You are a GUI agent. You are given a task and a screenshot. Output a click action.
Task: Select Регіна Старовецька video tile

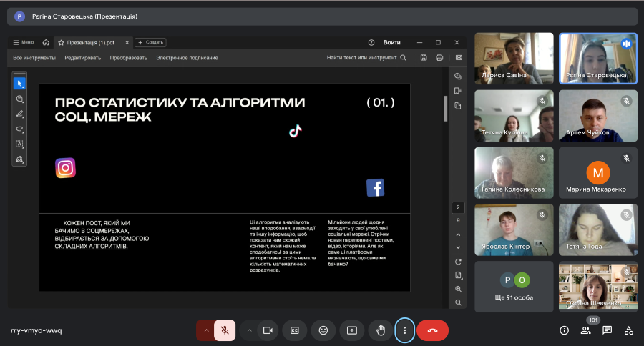pyautogui.click(x=598, y=59)
